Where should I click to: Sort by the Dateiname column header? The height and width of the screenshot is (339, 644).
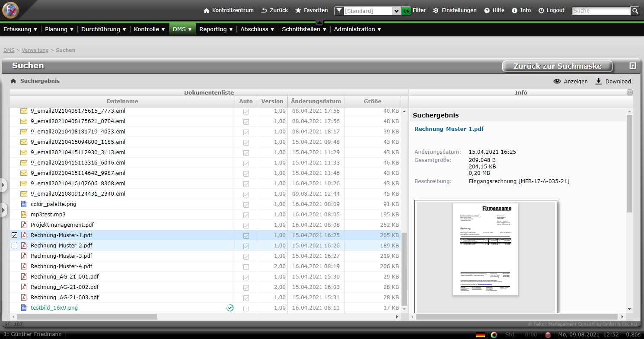(122, 101)
